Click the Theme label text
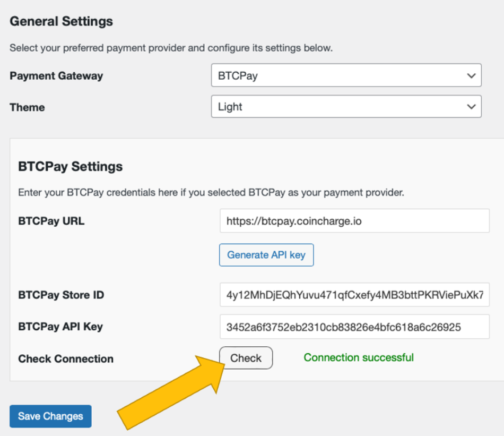Screen dimensions: 504x436 point(27,107)
